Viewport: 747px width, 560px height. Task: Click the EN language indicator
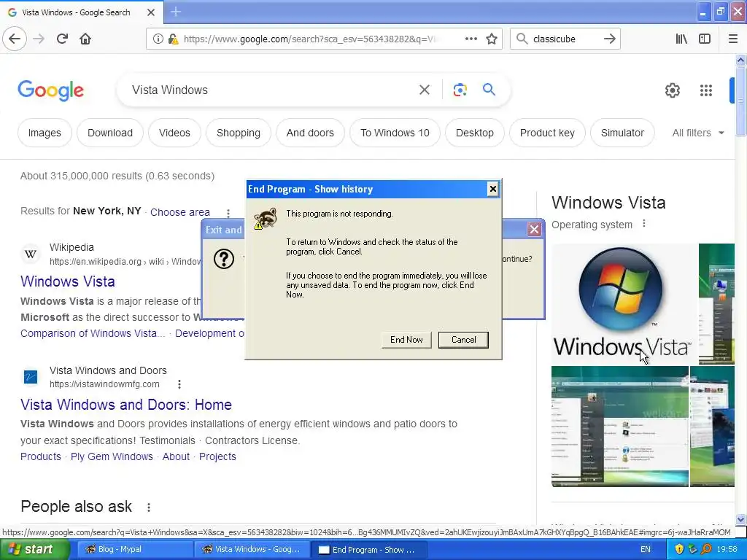pos(645,549)
